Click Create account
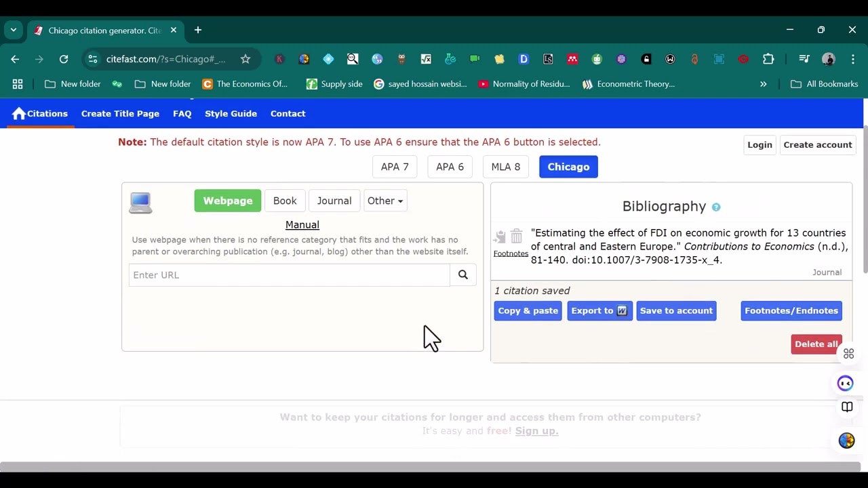This screenshot has height=488, width=868. tap(818, 145)
